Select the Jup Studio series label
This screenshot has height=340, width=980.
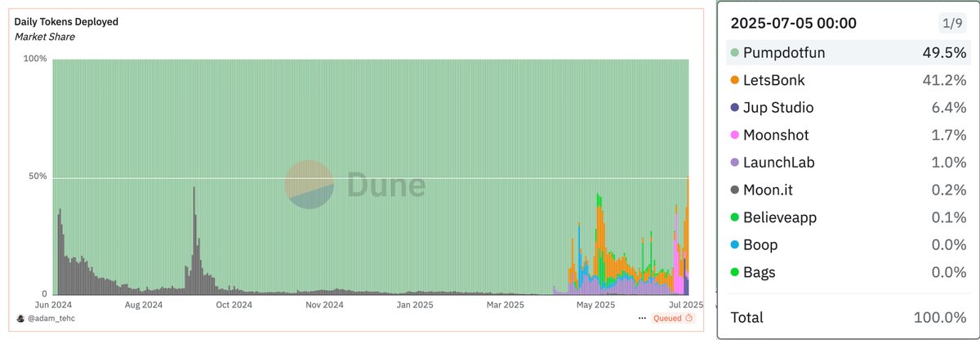(x=778, y=107)
